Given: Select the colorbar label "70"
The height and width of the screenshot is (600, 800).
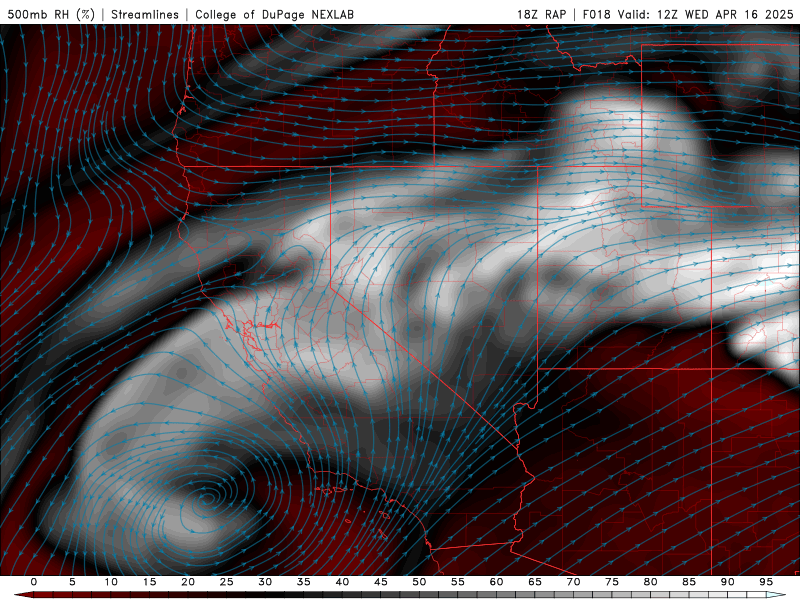Looking at the screenshot, I should click(x=573, y=582).
